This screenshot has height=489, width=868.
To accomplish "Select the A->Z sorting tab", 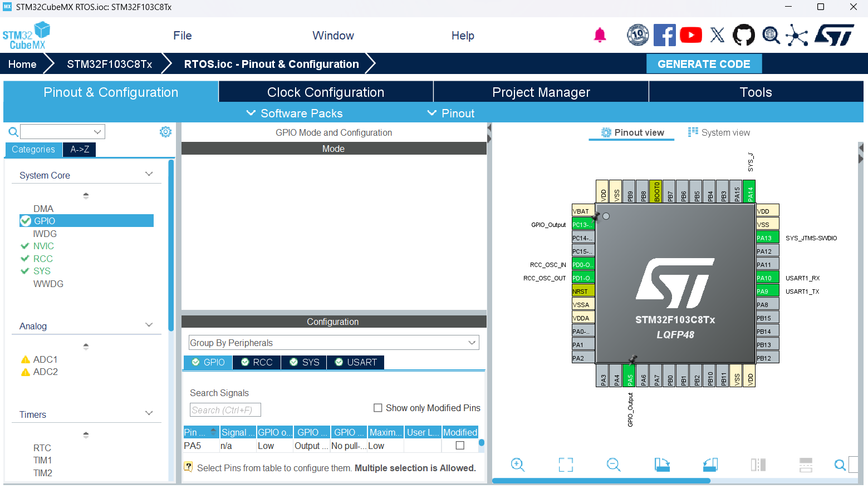I will pyautogui.click(x=80, y=149).
